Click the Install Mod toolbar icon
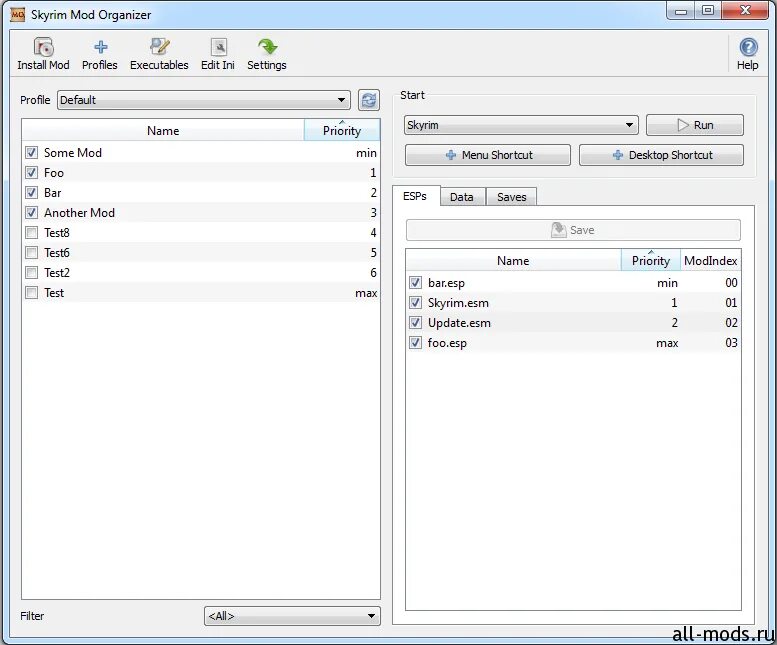The width and height of the screenshot is (777, 645). (x=43, y=54)
